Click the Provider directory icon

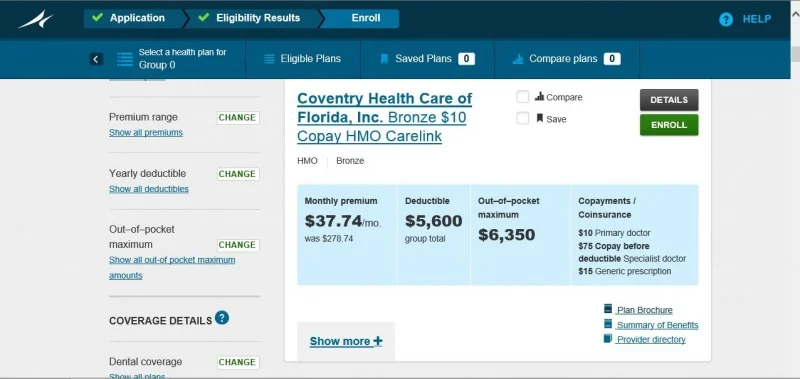[608, 339]
